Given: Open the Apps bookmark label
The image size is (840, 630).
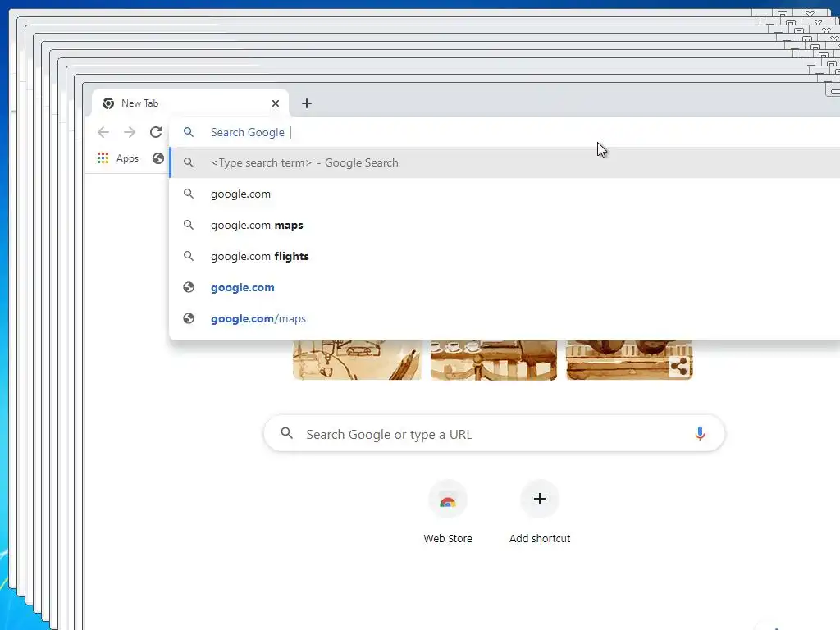Looking at the screenshot, I should point(127,158).
